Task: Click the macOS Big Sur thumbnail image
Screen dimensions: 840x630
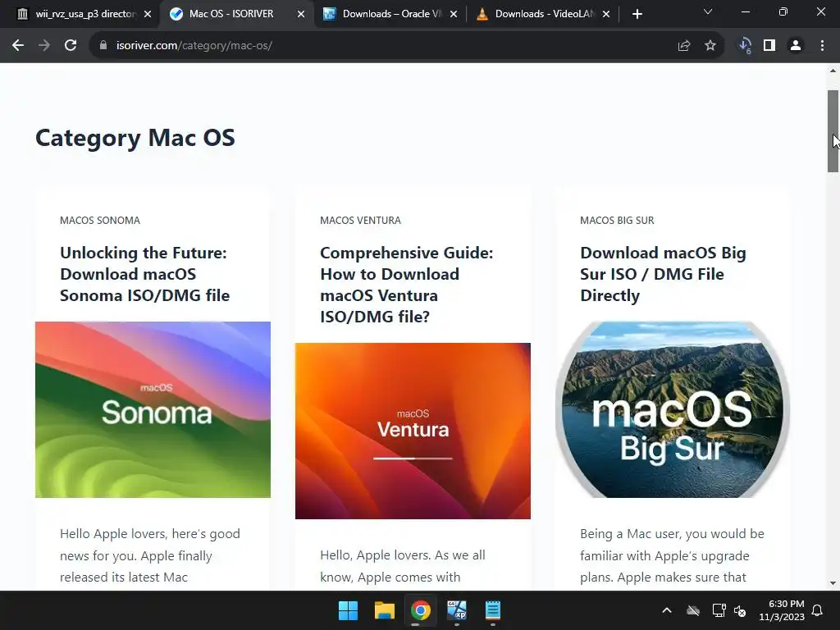Action: pos(673,410)
